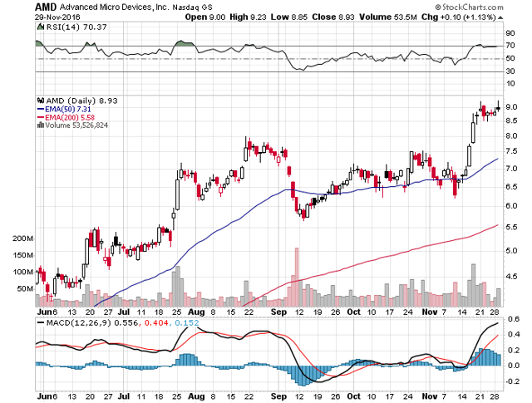Screen dimensions: 532x403
Task: Click the blue 0.152 MACD histogram value
Action: pyautogui.click(x=186, y=322)
